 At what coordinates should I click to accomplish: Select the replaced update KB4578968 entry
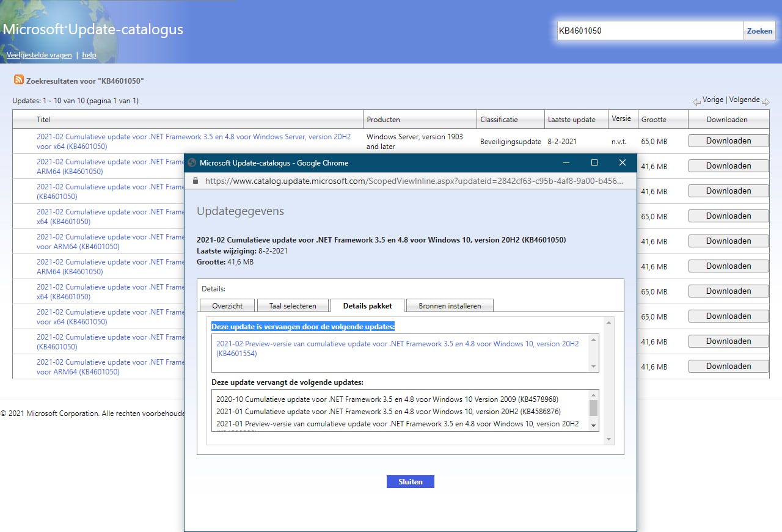[387, 399]
